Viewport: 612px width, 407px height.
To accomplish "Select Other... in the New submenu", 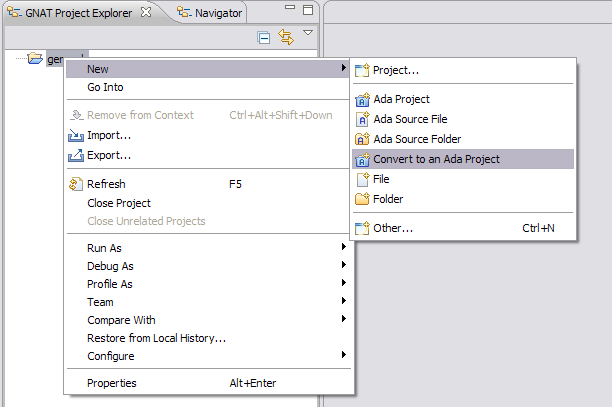I will (x=463, y=228).
